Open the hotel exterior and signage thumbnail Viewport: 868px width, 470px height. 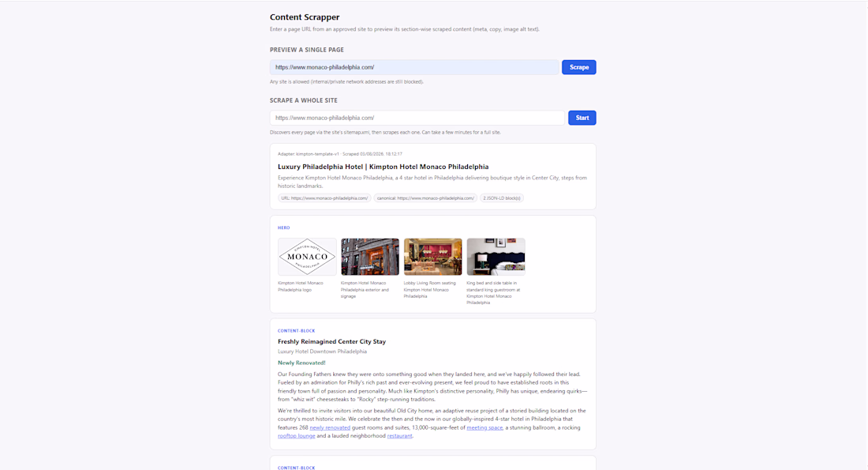[x=370, y=257]
